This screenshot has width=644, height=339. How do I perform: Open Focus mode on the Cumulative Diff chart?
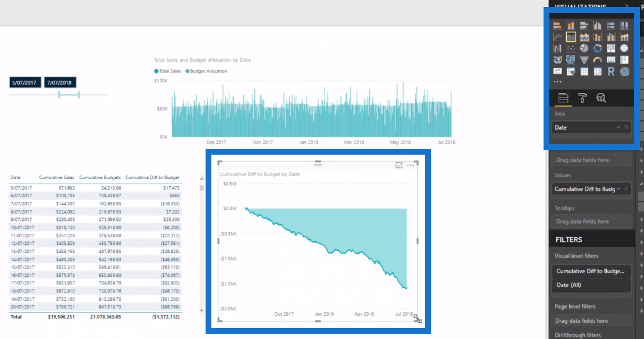pos(399,165)
